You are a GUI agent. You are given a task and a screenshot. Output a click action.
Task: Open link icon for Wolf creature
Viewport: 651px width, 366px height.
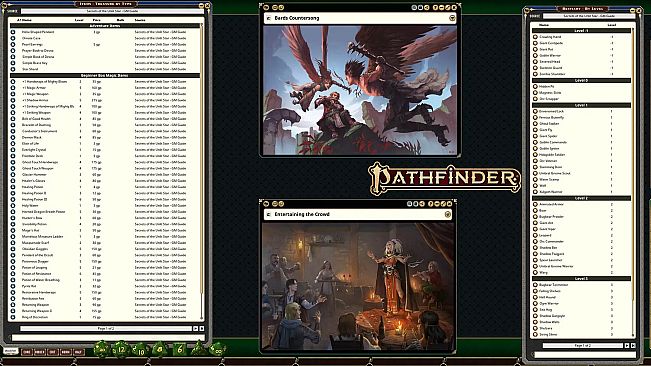[x=535, y=186]
